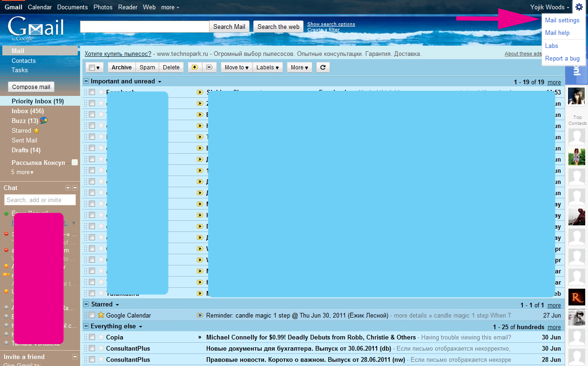The width and height of the screenshot is (588, 366).
Task: Open the Labels dropdown
Action: (x=267, y=67)
